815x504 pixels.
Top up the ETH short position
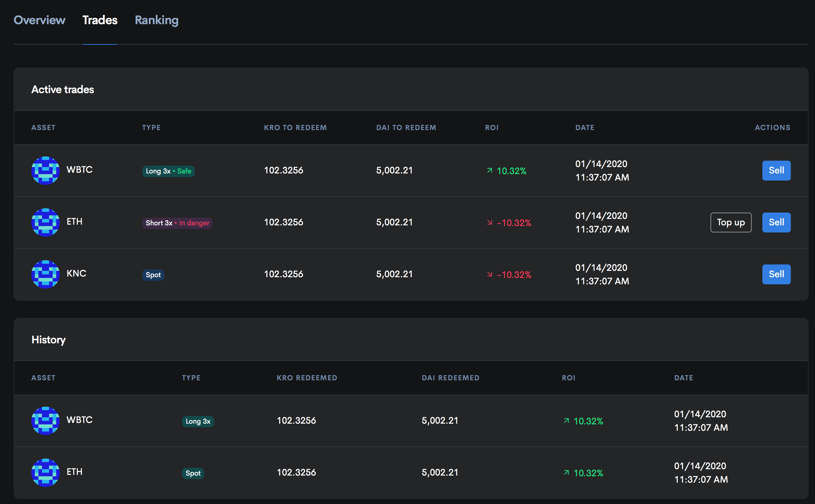click(x=731, y=222)
